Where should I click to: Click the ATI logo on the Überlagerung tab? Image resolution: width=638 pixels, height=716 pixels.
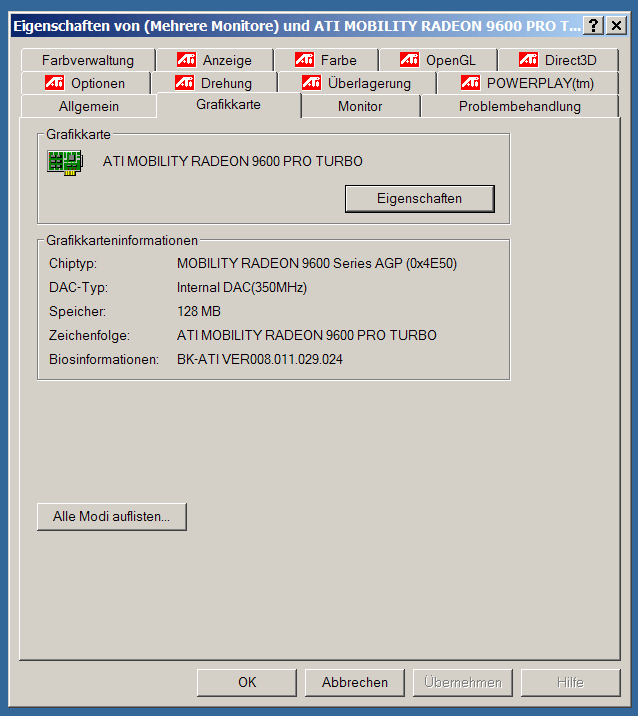click(311, 83)
